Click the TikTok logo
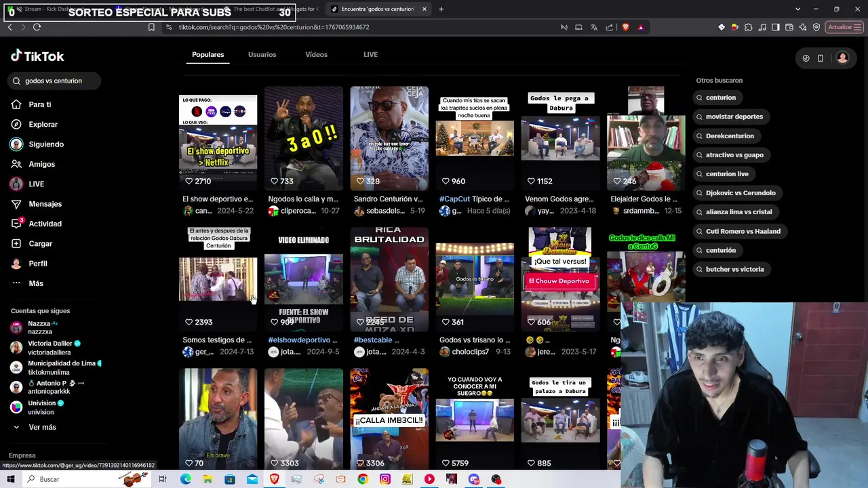This screenshot has width=868, height=488. click(37, 56)
